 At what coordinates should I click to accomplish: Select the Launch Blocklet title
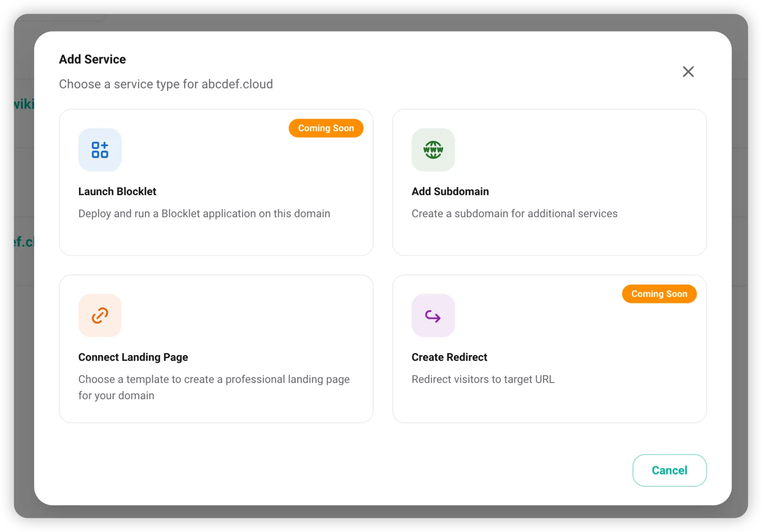(x=117, y=191)
